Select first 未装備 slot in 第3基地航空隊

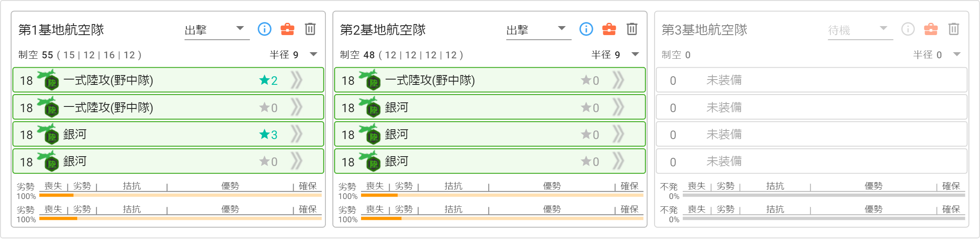[812, 80]
